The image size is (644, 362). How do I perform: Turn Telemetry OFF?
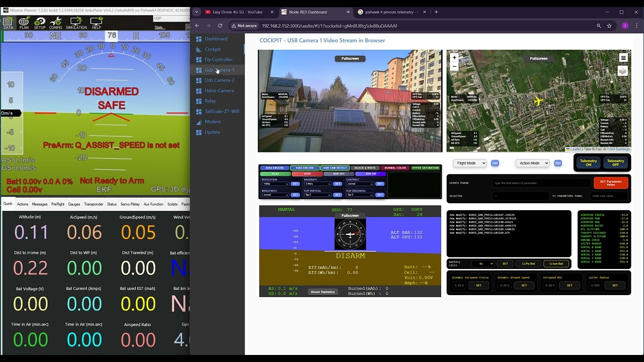click(615, 163)
